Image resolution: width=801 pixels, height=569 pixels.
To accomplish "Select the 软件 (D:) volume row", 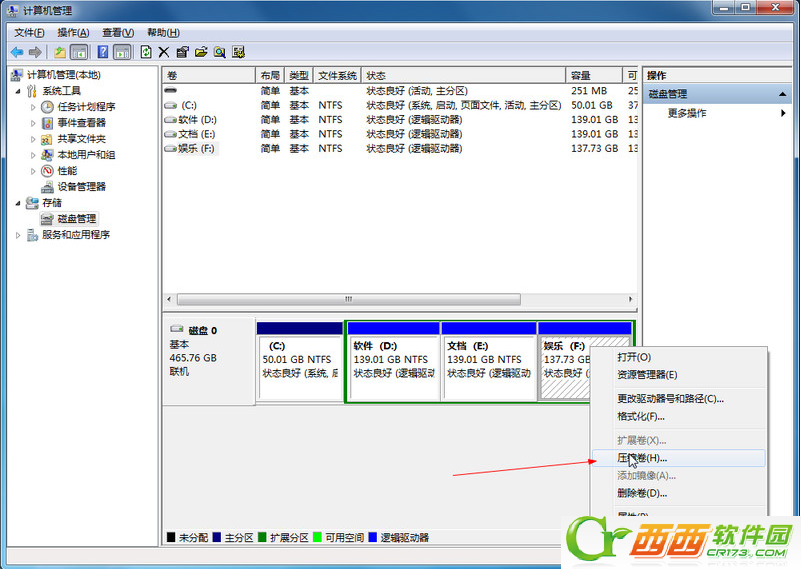I will 400,120.
